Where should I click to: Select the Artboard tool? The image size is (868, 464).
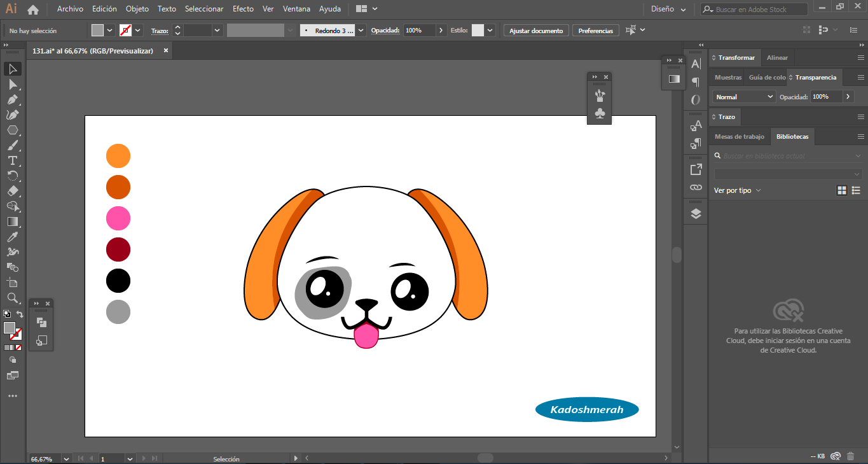(12, 283)
